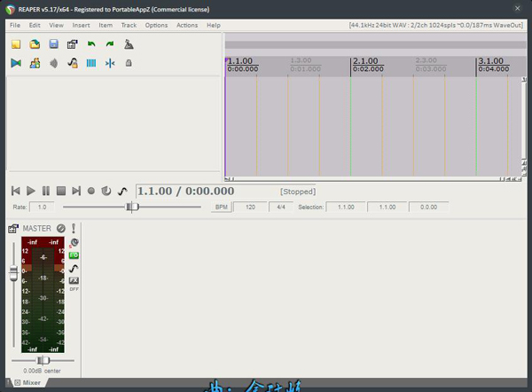
Task: Toggle snap icon in toolbar
Action: coord(110,63)
